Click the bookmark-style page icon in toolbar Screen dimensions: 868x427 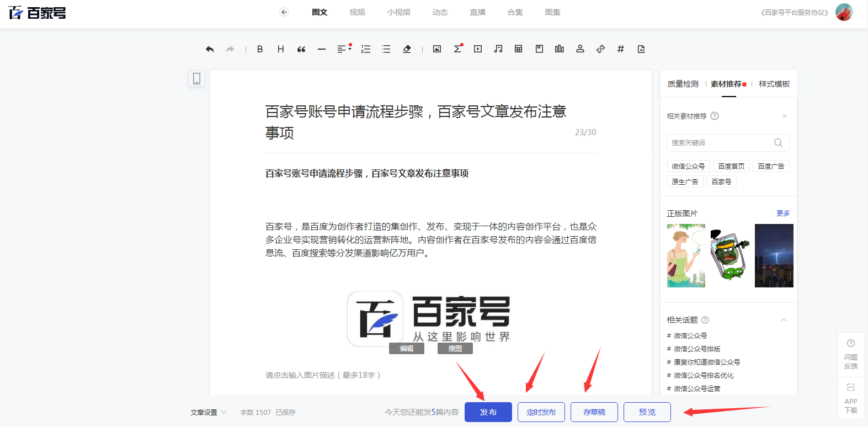point(539,49)
